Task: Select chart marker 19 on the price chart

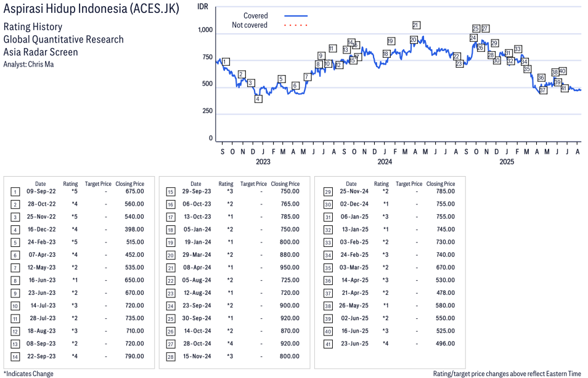Action: [x=391, y=41]
